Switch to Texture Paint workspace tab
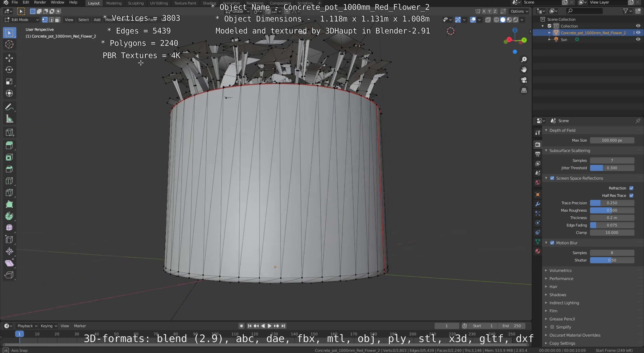 (185, 3)
